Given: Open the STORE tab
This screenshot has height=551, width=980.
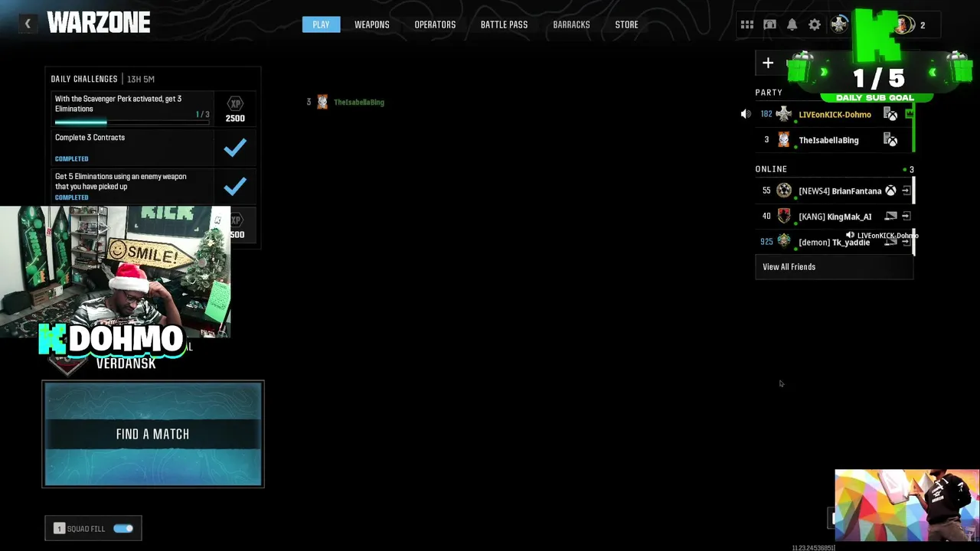Looking at the screenshot, I should coord(626,24).
